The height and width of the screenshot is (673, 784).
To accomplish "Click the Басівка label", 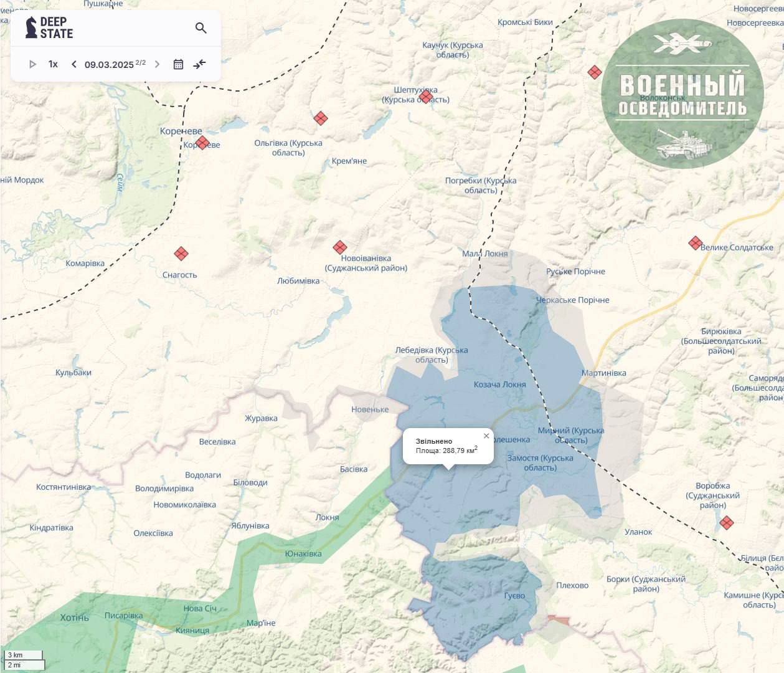I will click(x=354, y=469).
